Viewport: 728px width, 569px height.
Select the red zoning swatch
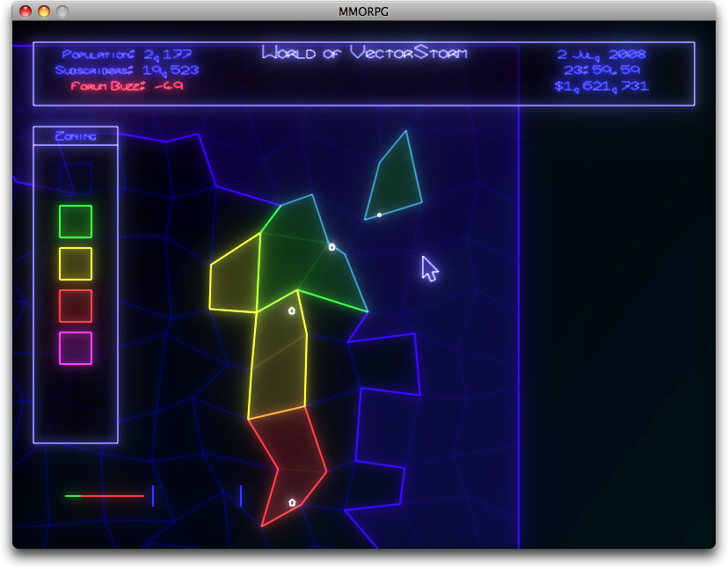pos(76,306)
